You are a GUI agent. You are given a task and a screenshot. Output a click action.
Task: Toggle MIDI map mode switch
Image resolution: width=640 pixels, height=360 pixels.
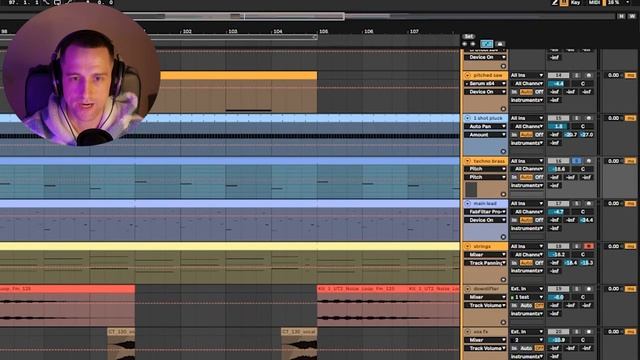(594, 2)
